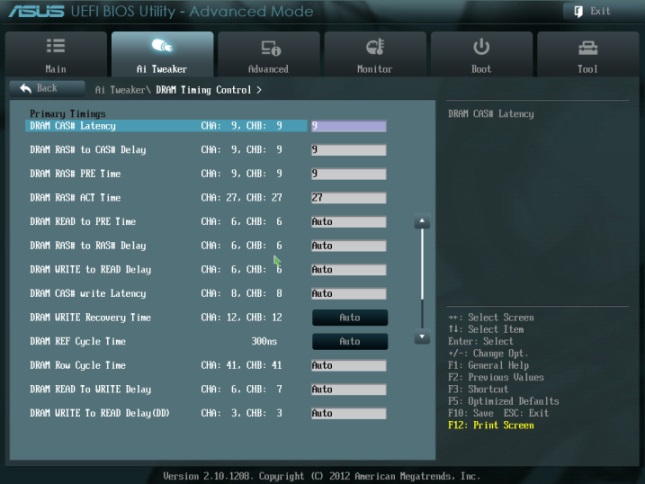Click the Main list icon

pos(56,46)
